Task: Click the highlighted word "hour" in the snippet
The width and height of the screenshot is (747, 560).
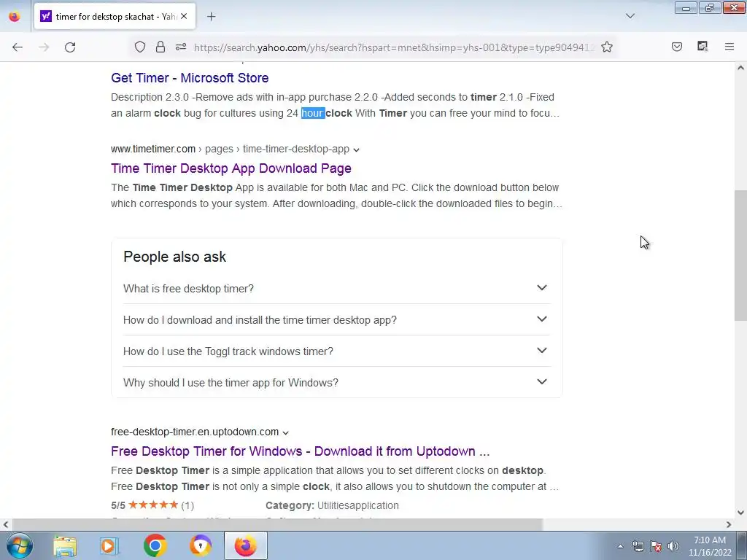Action: 312,113
